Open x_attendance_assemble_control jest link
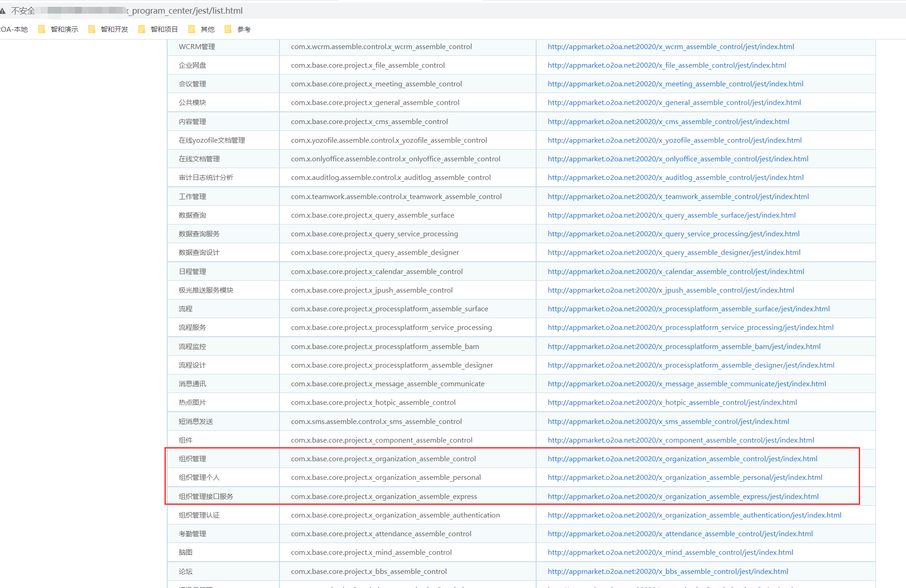 pyautogui.click(x=680, y=533)
